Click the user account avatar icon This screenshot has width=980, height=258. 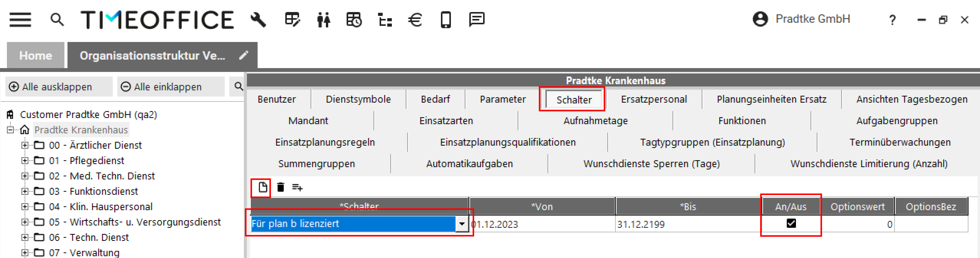point(760,19)
